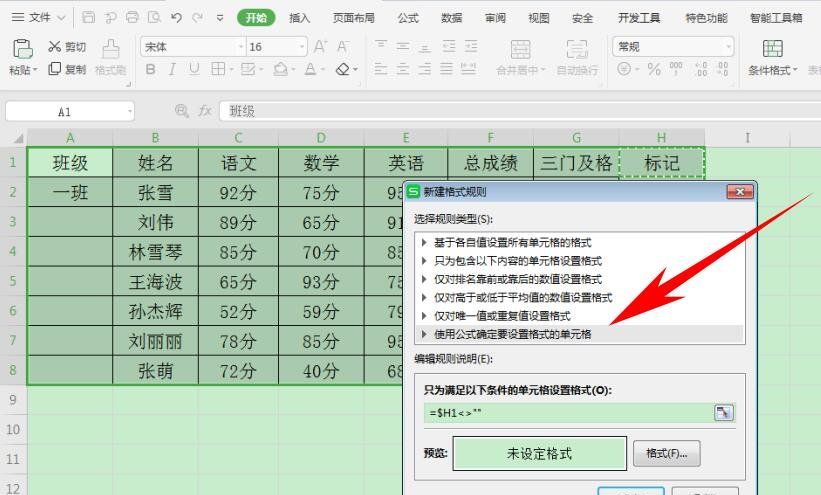Click the Copy (复制) button
Screen dimensions: 821x495
[x=66, y=69]
